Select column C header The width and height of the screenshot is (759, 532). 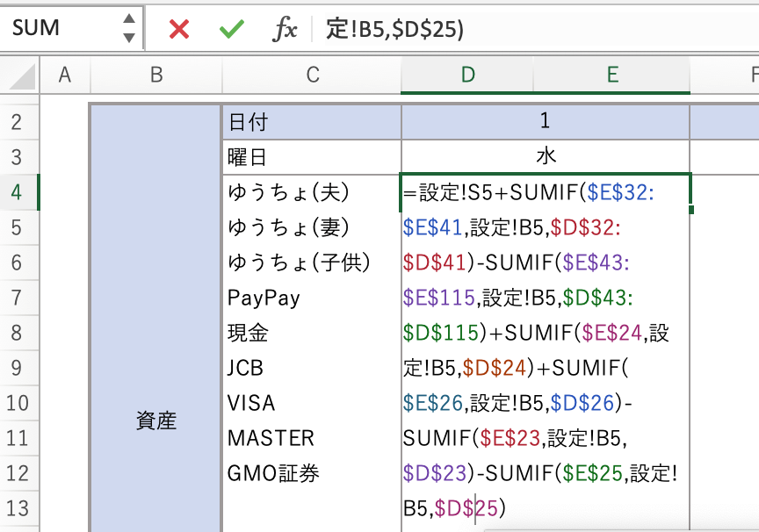312,75
